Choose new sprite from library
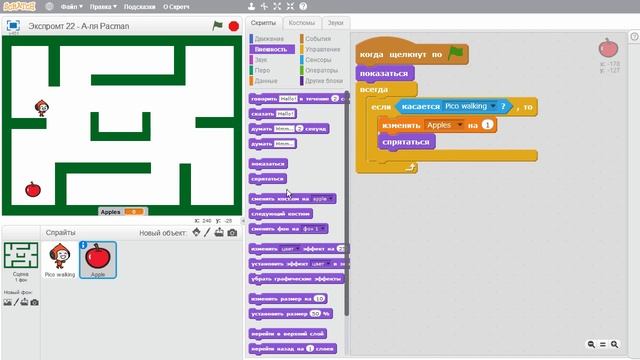The width and height of the screenshot is (640, 360). click(x=196, y=232)
